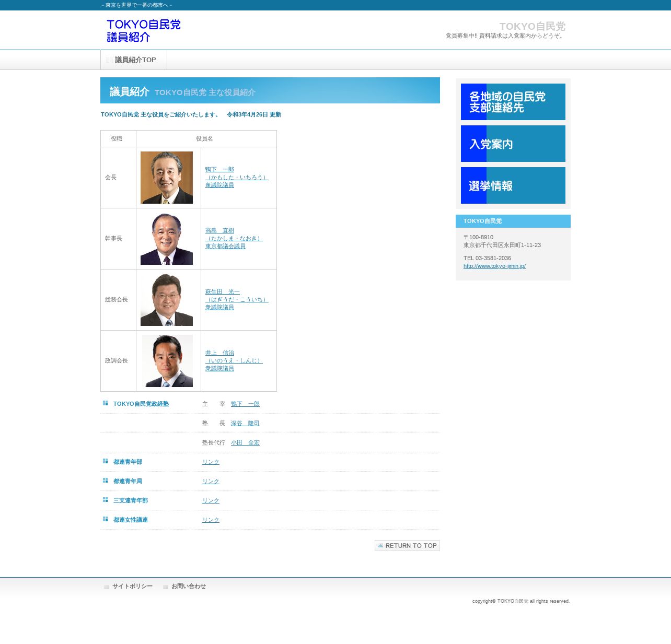
Task: Open リンク for 三支連青年部
Action: 211,500
